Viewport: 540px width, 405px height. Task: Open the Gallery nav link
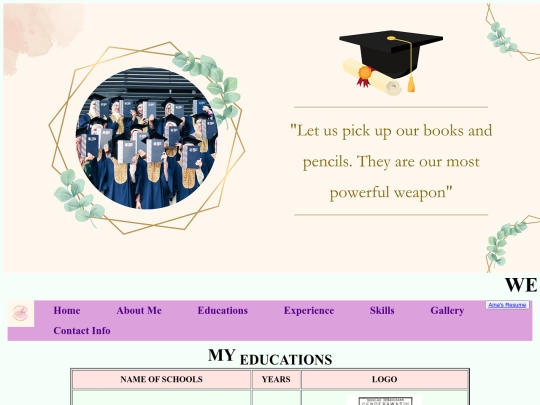(447, 311)
